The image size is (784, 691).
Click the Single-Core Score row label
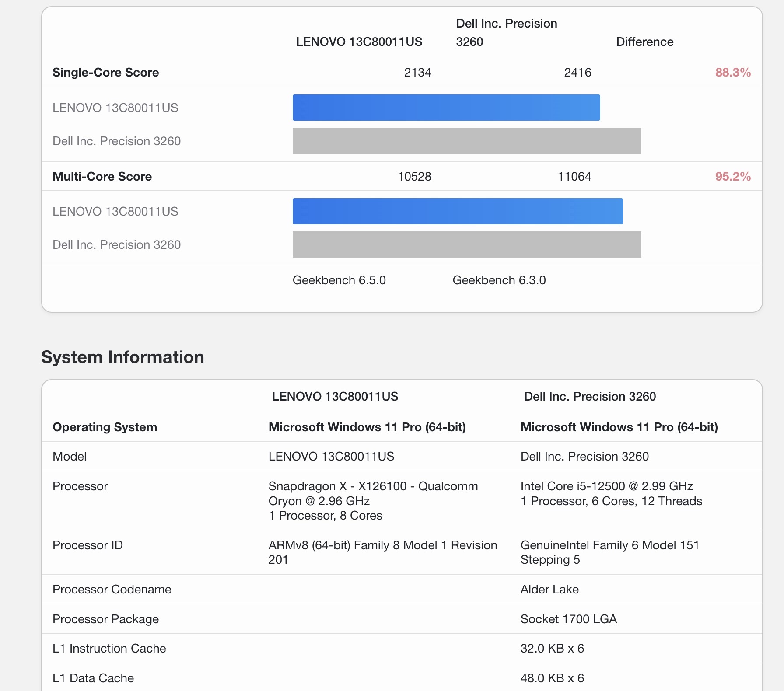click(105, 73)
